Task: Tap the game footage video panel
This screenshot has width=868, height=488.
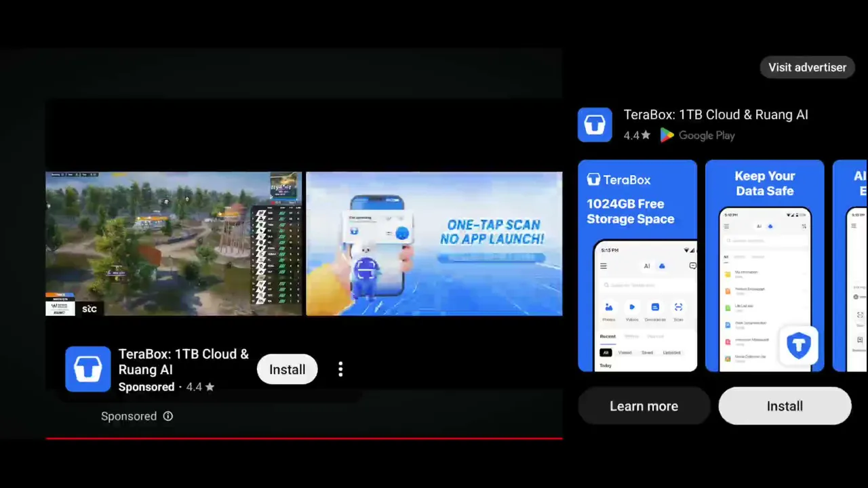Action: pos(174,243)
